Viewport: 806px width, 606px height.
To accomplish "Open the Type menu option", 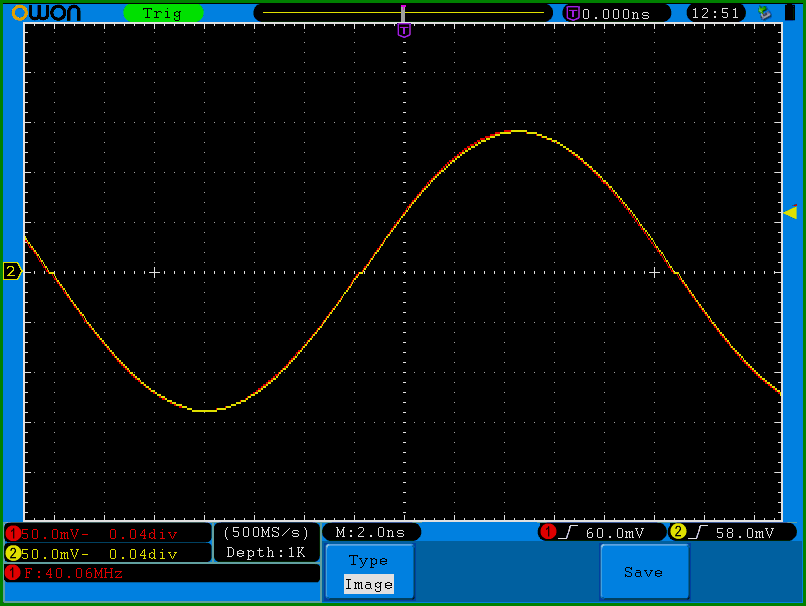I will click(369, 560).
